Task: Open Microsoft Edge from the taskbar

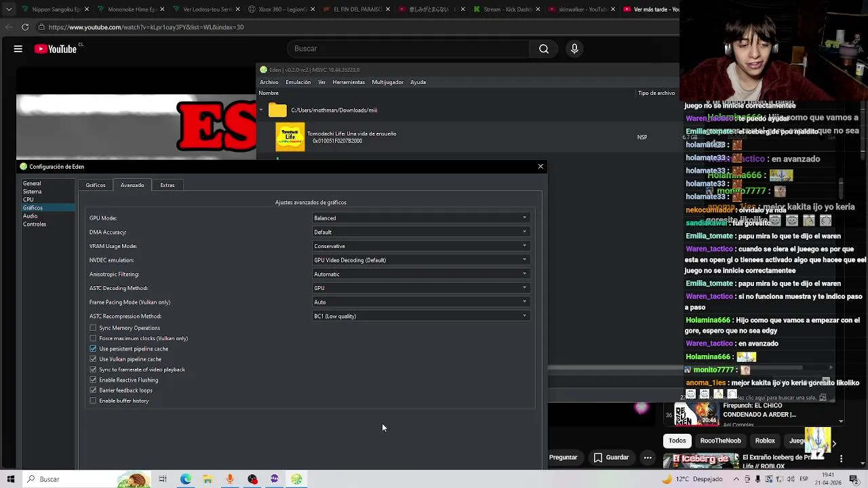Action: pyautogui.click(x=185, y=479)
